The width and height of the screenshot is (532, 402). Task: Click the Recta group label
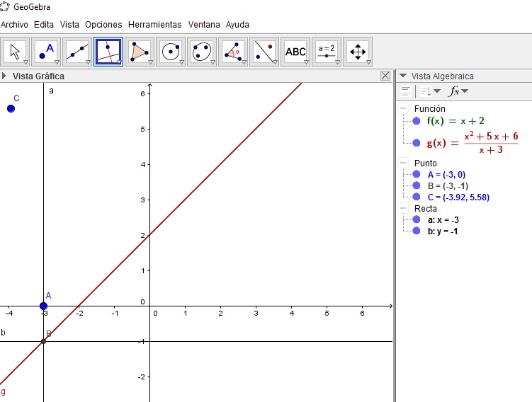(x=426, y=208)
